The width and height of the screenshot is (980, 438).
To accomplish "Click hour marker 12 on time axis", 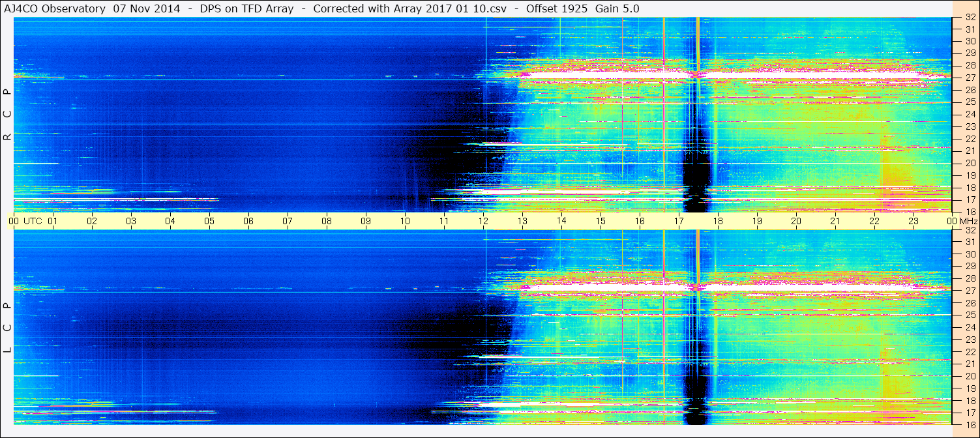I will (x=483, y=221).
